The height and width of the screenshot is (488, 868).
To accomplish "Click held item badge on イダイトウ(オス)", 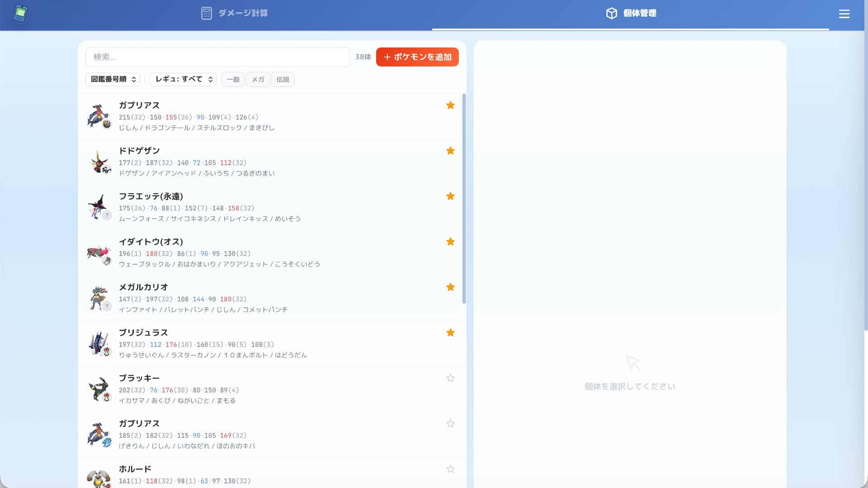I will [x=107, y=261].
